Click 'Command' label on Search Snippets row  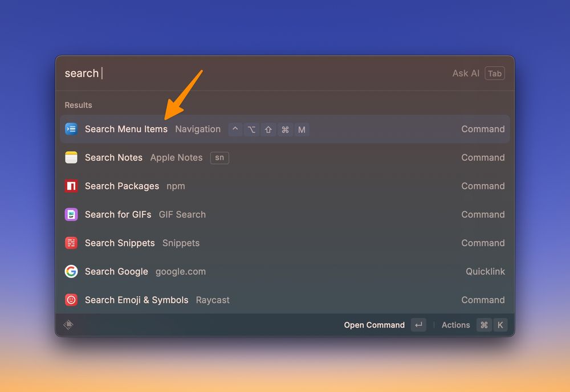point(483,243)
